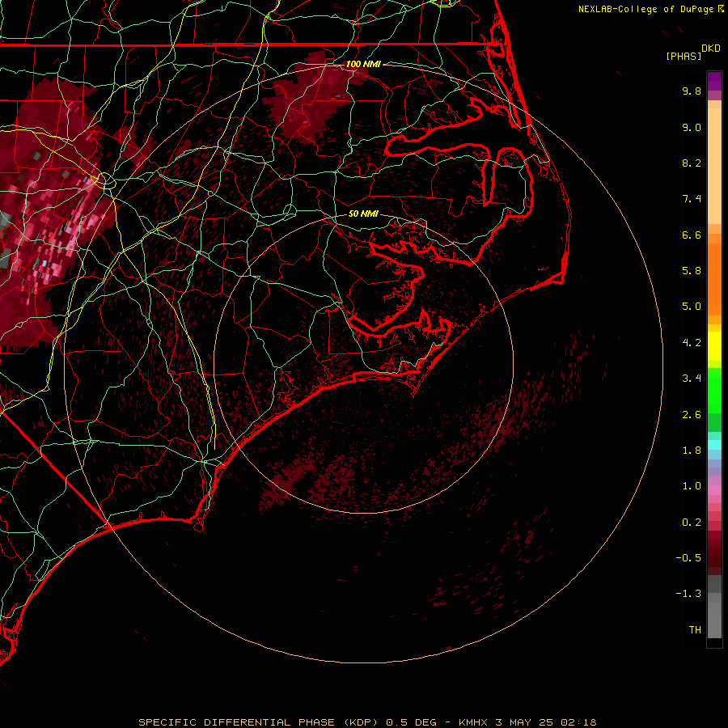Screen dimensions: 728x728
Task: Pick the yellow band on the color scale
Action: click(x=714, y=346)
